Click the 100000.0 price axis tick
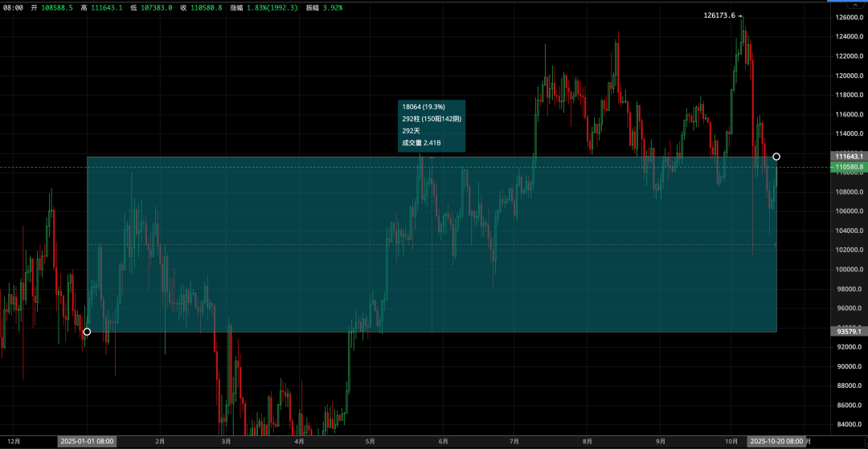Screen dimensions: 868x449 pyautogui.click(x=849, y=269)
